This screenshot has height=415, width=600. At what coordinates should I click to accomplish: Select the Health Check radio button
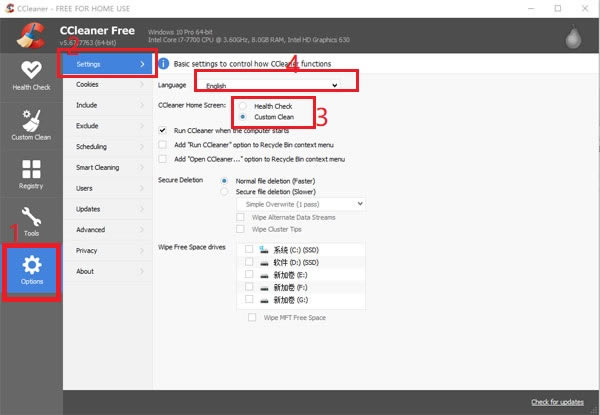point(243,105)
